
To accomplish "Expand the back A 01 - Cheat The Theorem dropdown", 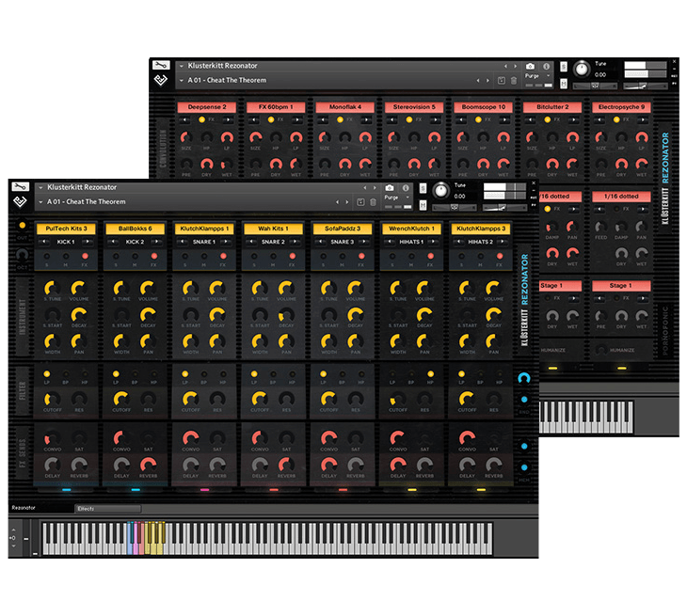I will [x=182, y=81].
